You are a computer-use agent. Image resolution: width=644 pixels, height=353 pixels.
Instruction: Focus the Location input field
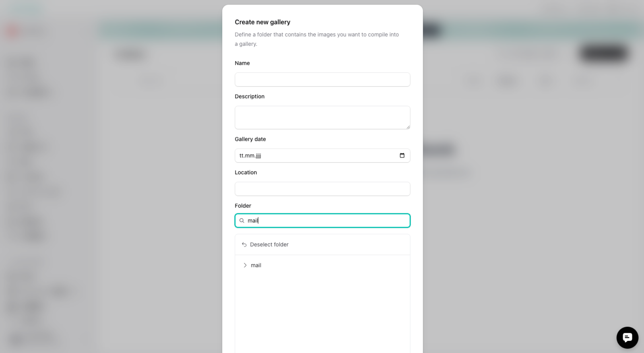click(322, 189)
